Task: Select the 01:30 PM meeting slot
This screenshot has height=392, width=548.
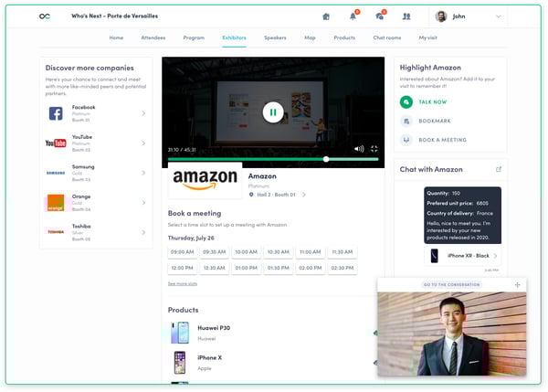Action: [x=279, y=268]
